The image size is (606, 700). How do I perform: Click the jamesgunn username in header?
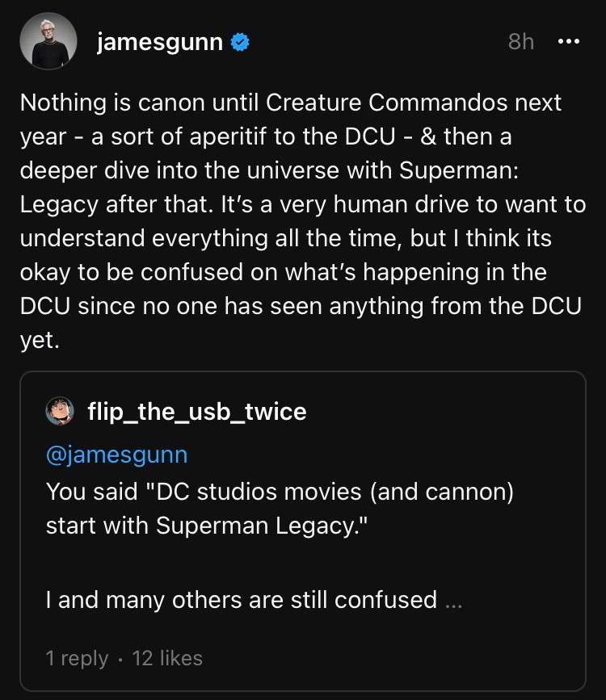coord(159,42)
